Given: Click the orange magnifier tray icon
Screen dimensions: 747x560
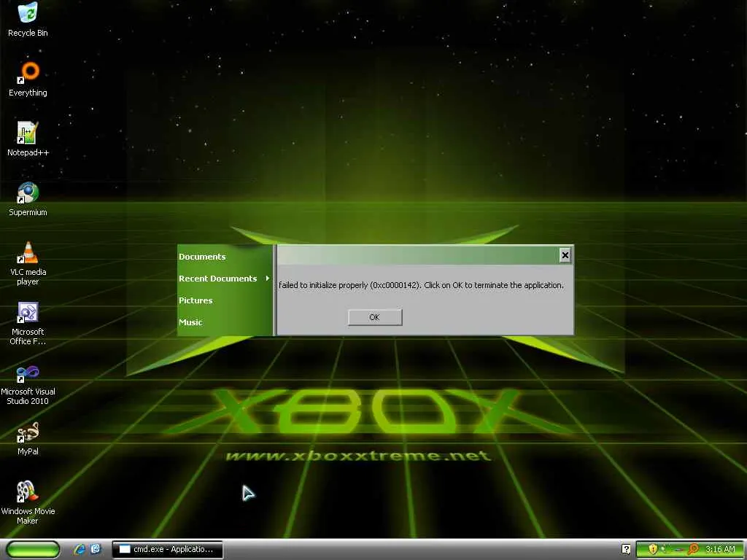Looking at the screenshot, I should (694, 549).
